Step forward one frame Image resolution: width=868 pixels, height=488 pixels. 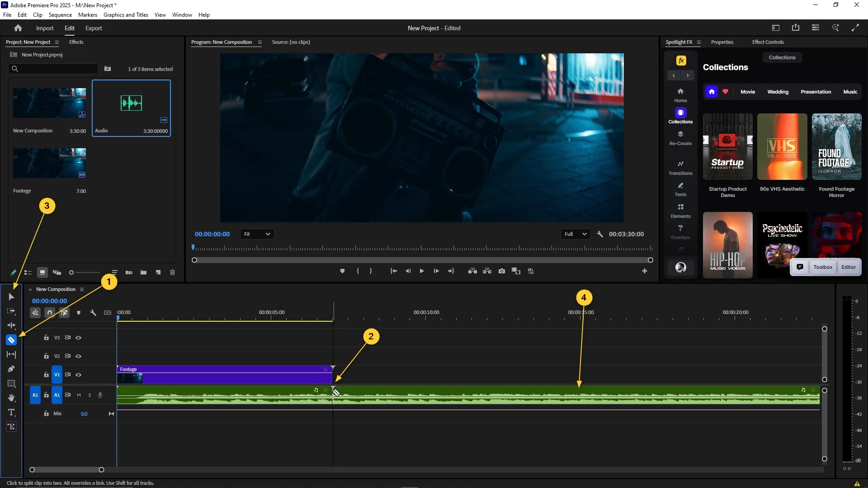click(x=436, y=271)
